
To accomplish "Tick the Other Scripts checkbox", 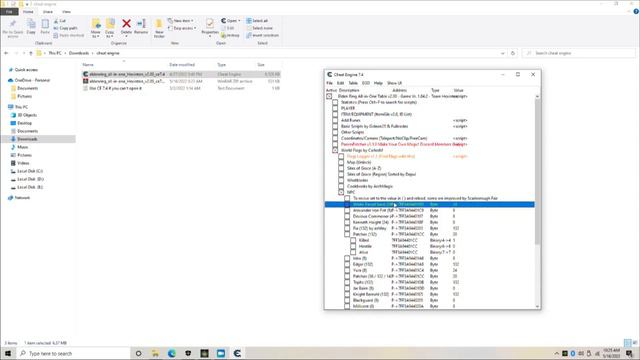I will (x=335, y=132).
